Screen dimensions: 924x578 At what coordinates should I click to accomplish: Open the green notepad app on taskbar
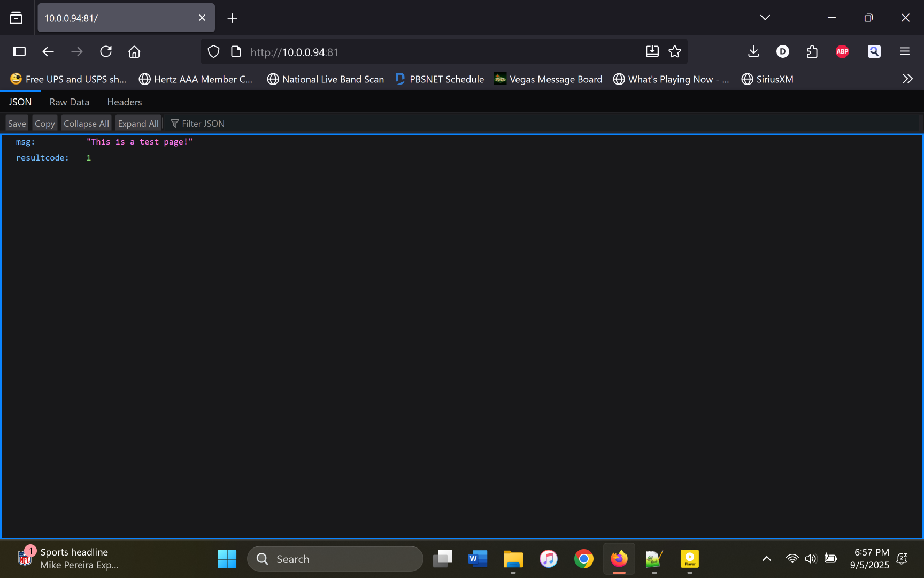654,559
